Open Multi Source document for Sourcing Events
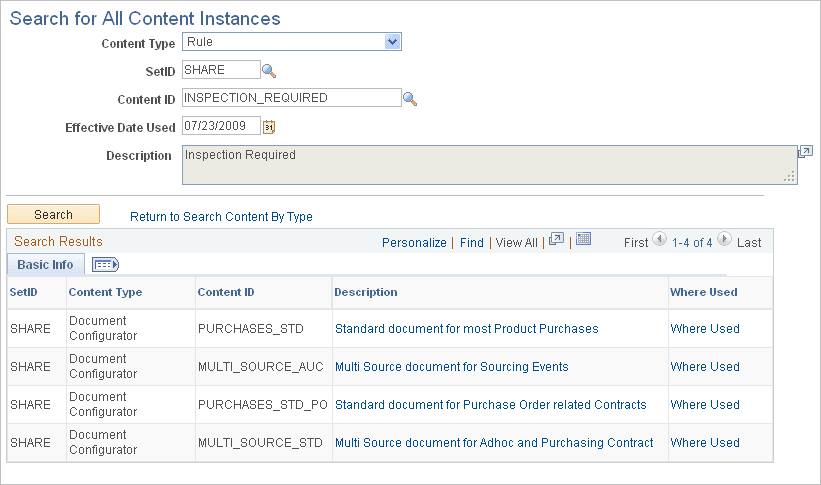Viewport: 821px width, 485px height. [451, 367]
